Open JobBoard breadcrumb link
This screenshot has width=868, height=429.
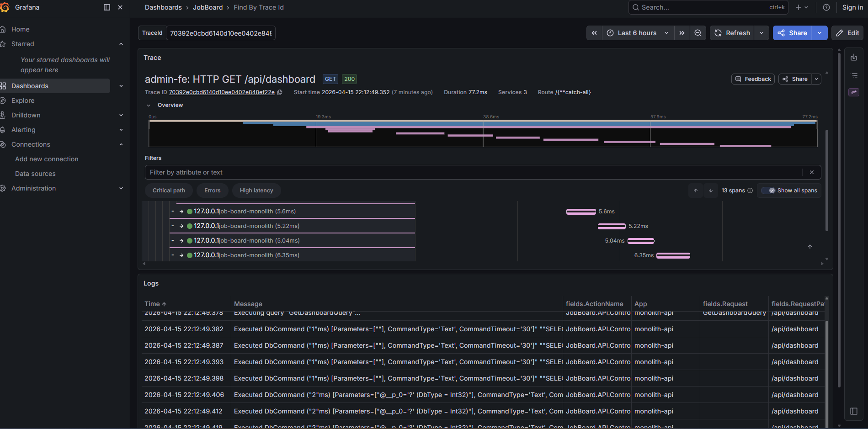tap(208, 7)
